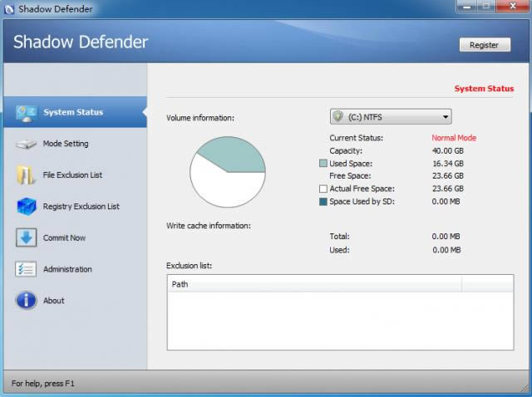Open the Mode Setting section
The image size is (532, 397).
point(66,144)
